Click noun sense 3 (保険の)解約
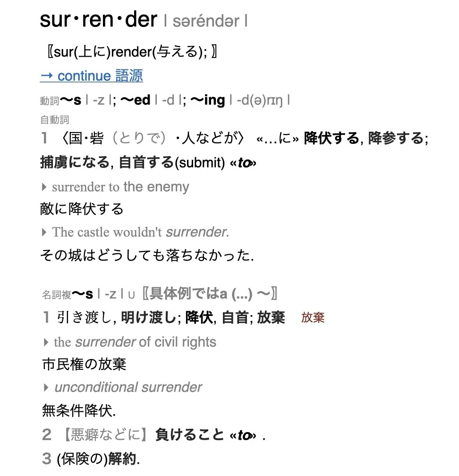 pos(98,459)
